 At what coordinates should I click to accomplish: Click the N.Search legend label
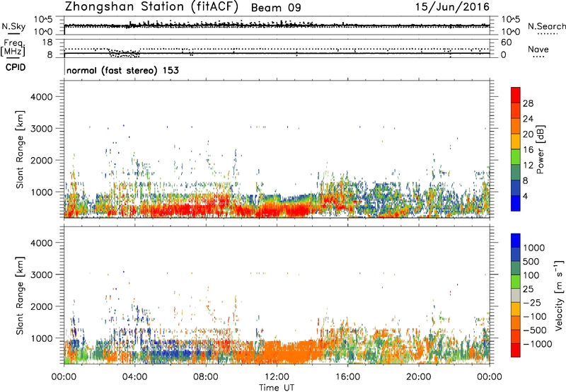pos(547,26)
